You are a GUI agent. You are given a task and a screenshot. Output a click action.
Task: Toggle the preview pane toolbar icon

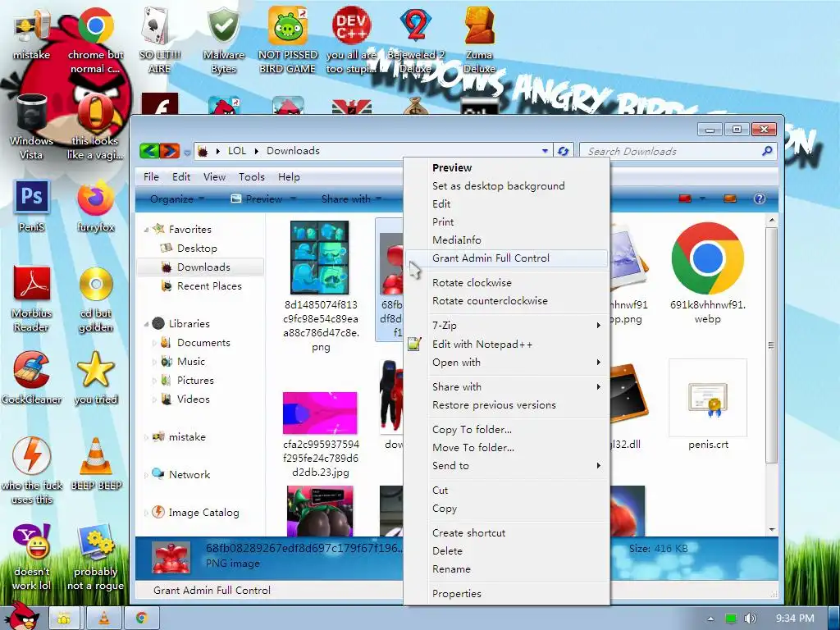pos(729,199)
